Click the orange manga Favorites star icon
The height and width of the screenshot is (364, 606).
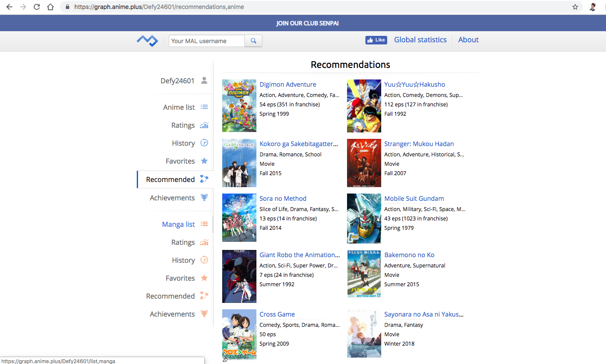click(204, 278)
